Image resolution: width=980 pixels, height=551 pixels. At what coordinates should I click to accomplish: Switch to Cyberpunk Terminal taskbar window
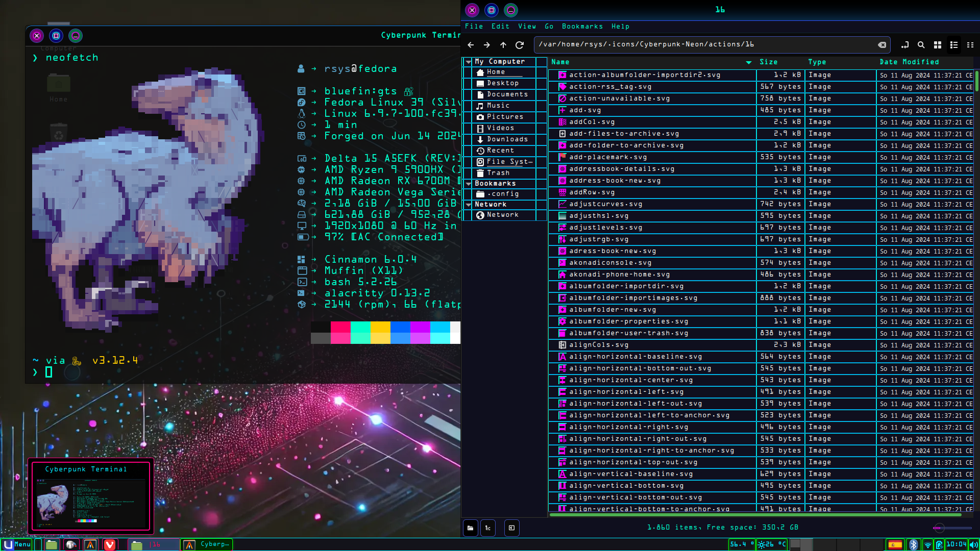[207, 544]
